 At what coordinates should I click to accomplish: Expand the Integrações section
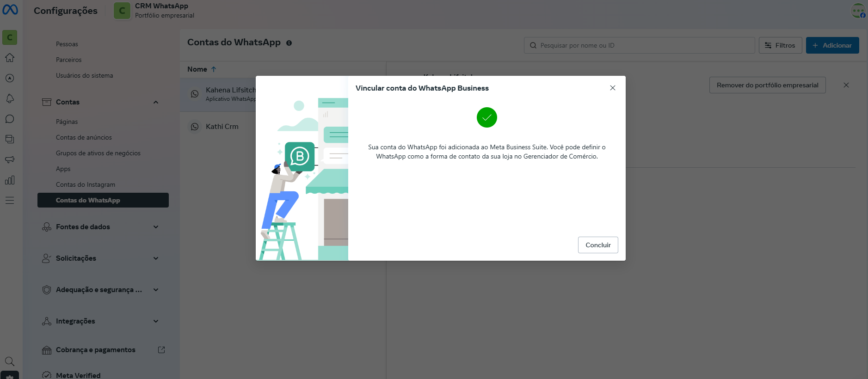pyautogui.click(x=156, y=321)
